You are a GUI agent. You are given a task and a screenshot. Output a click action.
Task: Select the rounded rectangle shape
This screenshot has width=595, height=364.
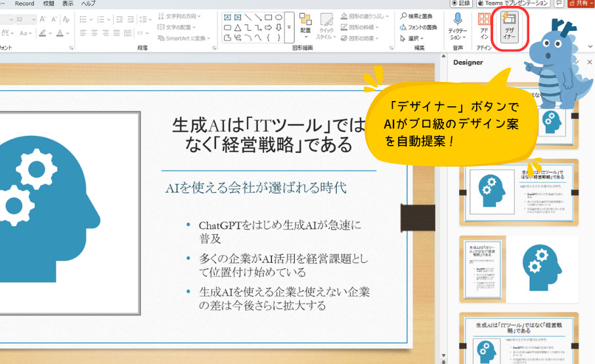pos(227,28)
